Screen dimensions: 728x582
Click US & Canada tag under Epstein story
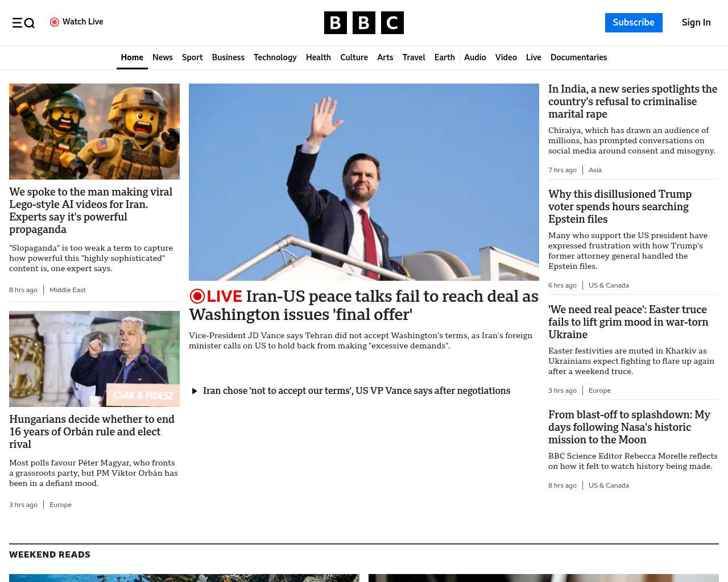tap(609, 285)
